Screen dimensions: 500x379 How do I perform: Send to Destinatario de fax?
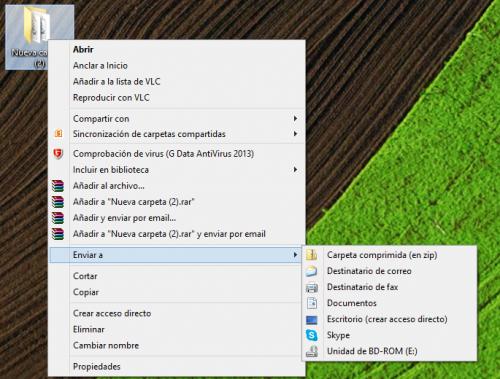389,287
